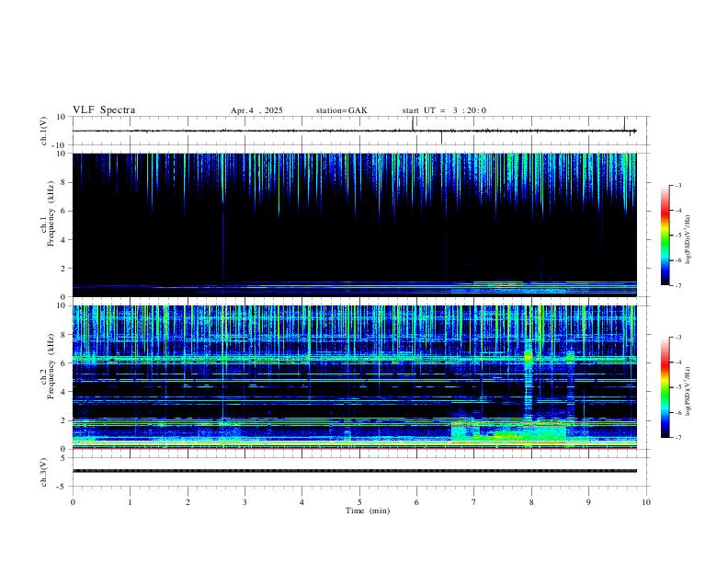The height and width of the screenshot is (563, 728).
Task: Click the "-3" label on ch.1 color bar
Action: click(x=677, y=185)
